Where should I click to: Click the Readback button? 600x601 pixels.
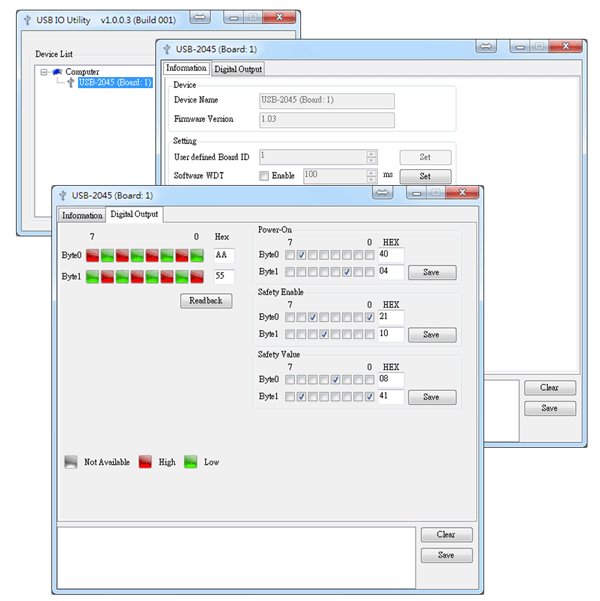click(x=206, y=301)
